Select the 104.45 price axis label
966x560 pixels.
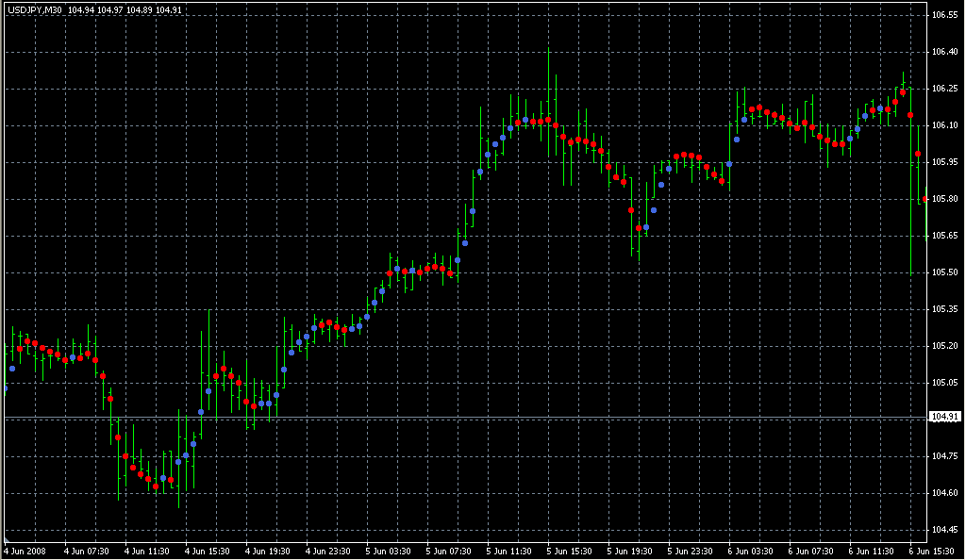pyautogui.click(x=944, y=530)
